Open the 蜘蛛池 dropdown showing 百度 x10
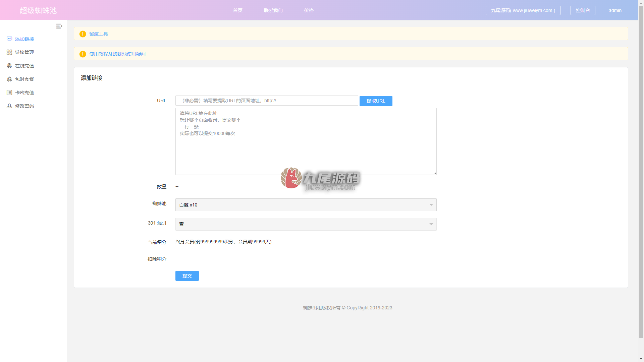The width and height of the screenshot is (644, 362). click(x=306, y=205)
